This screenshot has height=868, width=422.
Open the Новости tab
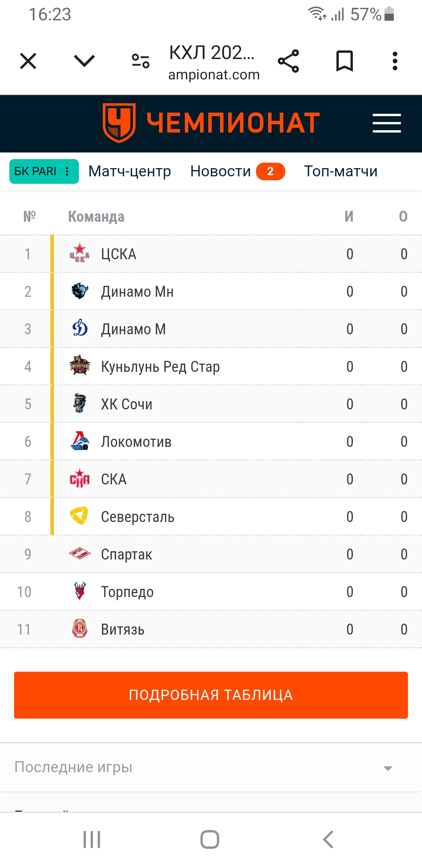click(220, 171)
